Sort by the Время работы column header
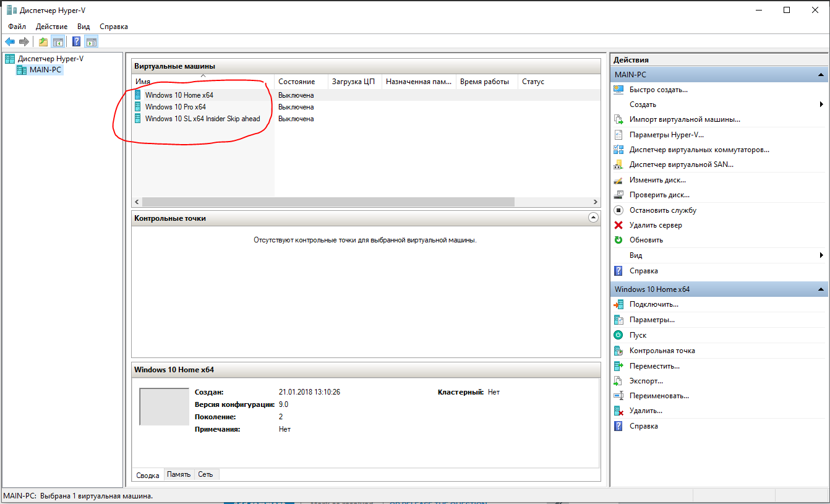 (487, 82)
